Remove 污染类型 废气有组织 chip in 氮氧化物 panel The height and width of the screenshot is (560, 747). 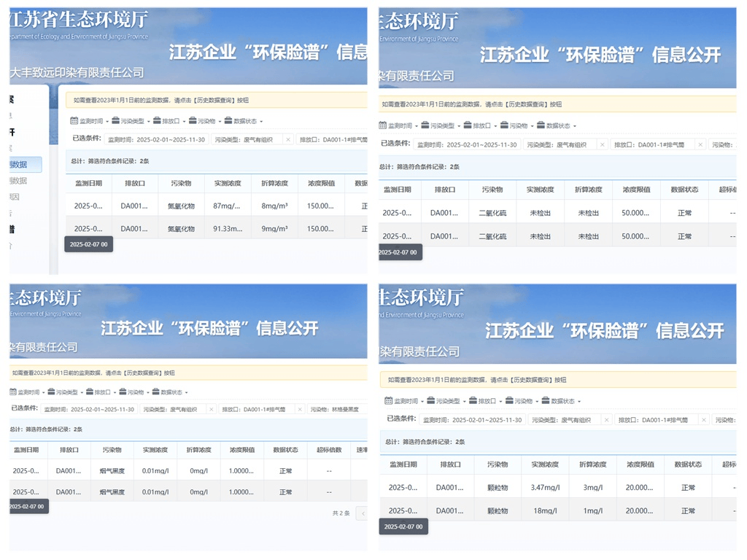coord(288,139)
